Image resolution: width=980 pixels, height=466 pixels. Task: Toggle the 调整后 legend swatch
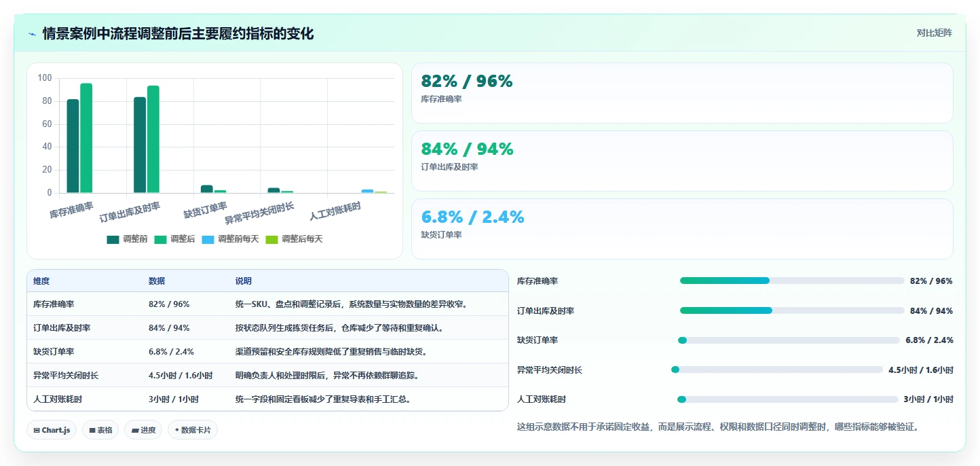point(160,239)
